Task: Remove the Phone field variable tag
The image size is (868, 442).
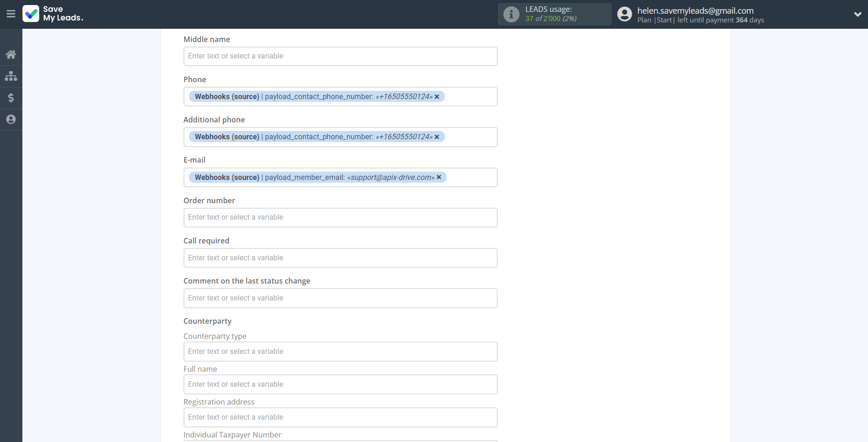Action: click(437, 97)
